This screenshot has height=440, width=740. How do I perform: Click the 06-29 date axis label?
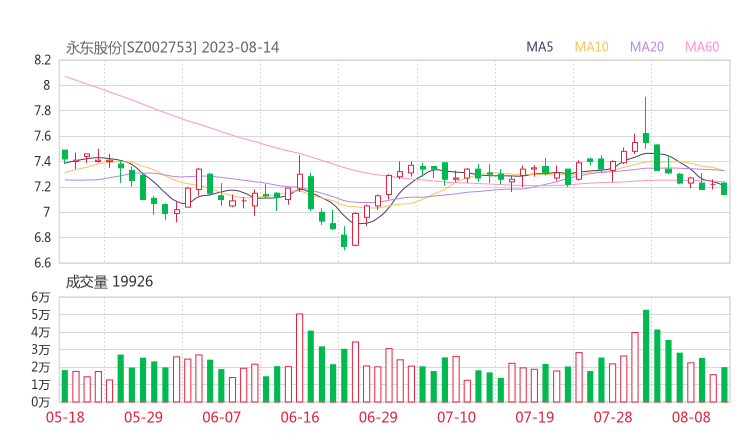(377, 417)
